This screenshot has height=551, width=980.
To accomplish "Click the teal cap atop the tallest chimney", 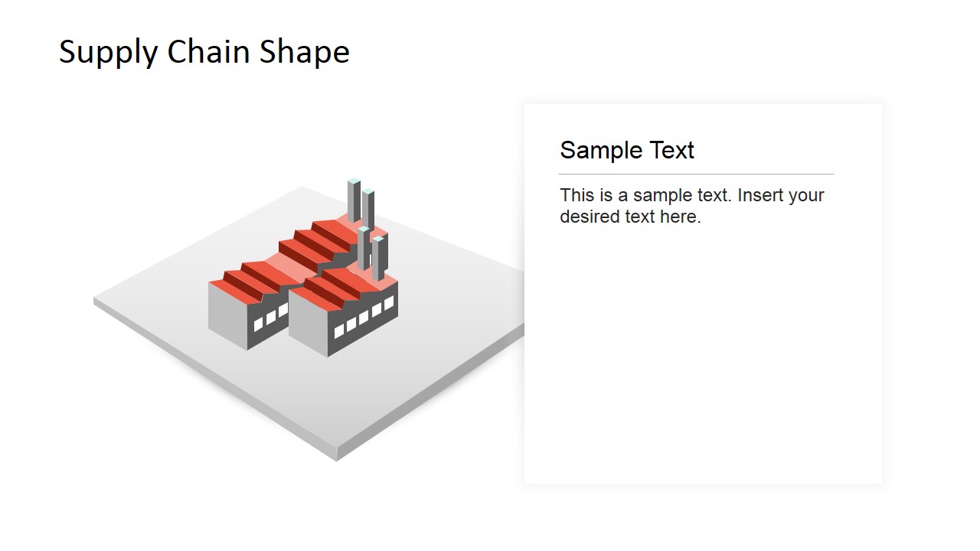I will 354,181.
